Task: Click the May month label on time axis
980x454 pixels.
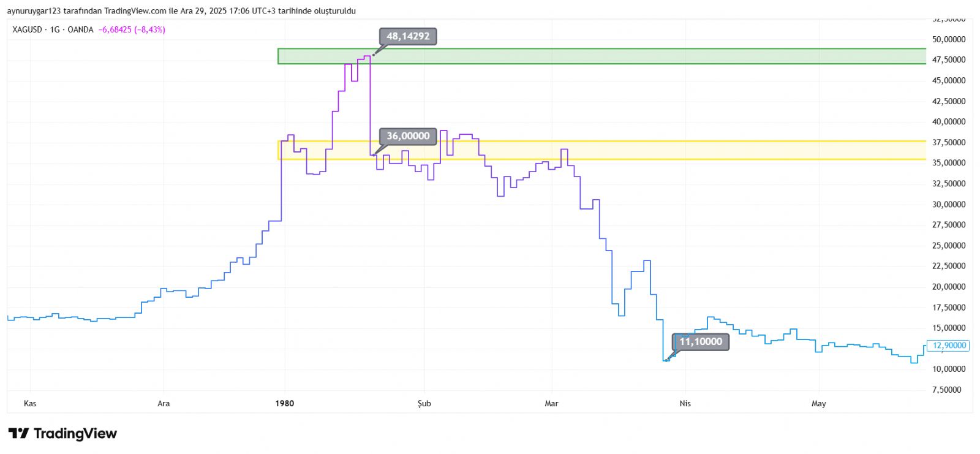Action: (818, 404)
